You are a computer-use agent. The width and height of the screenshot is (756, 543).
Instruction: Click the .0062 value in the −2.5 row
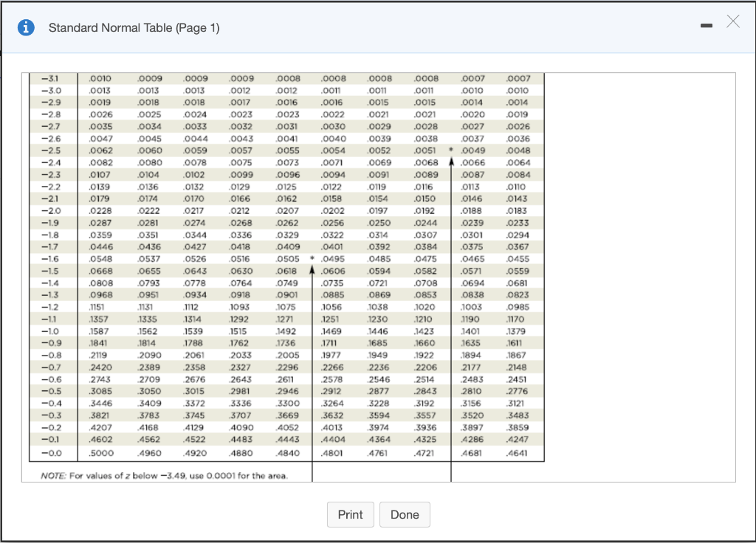[100, 151]
